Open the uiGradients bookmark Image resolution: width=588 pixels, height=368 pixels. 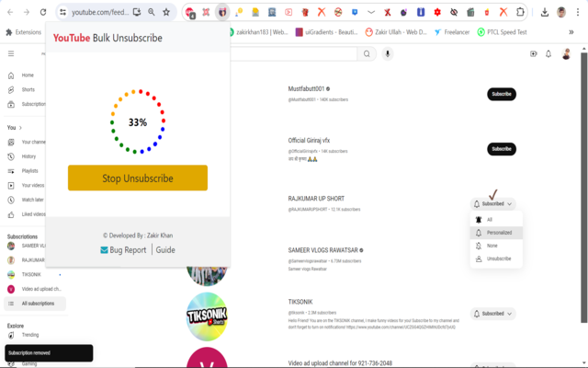point(327,32)
